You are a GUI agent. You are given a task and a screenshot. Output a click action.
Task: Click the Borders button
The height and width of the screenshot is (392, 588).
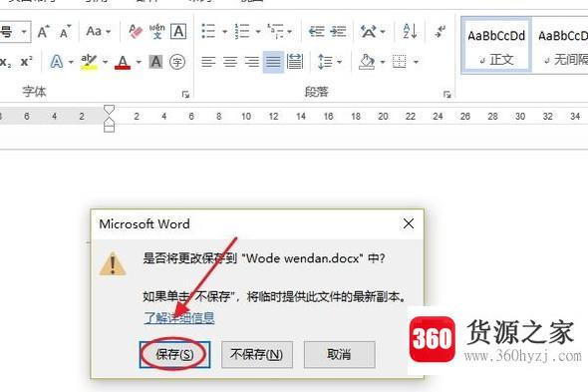[x=400, y=61]
